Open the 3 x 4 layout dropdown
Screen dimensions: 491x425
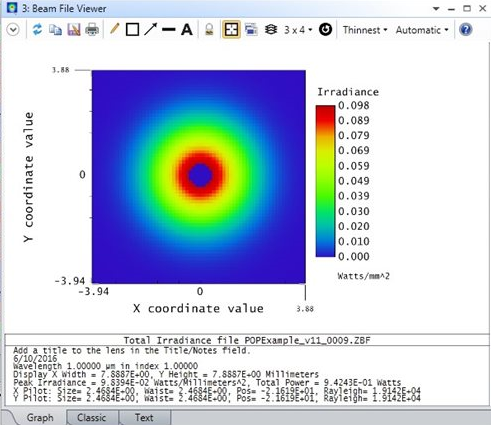click(298, 30)
